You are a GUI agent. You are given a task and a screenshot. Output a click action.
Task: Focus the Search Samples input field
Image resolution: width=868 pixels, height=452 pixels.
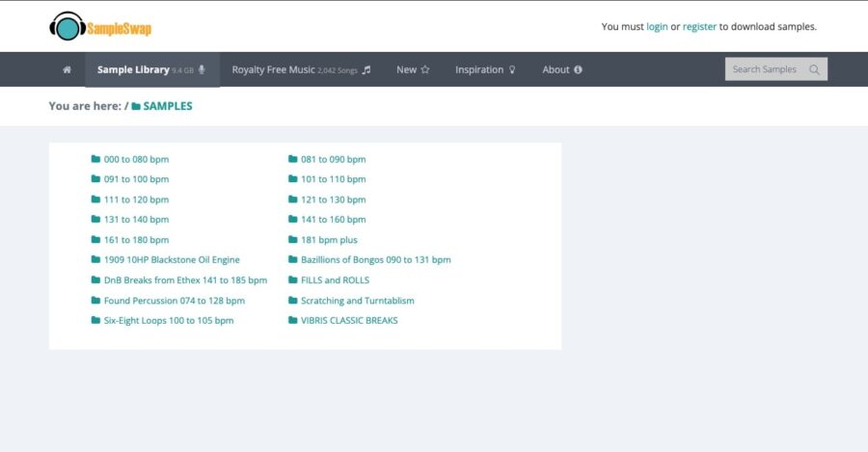click(766, 69)
